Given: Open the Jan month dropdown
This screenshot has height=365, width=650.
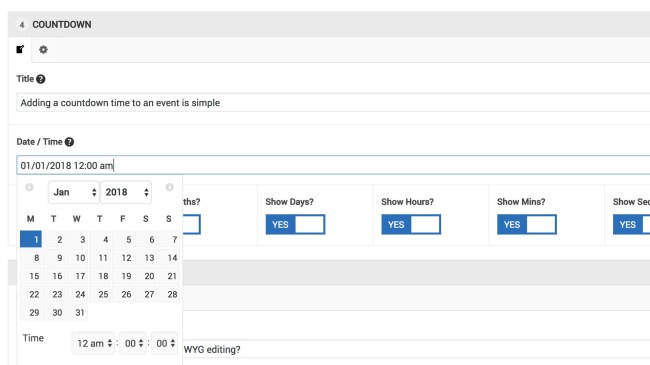Looking at the screenshot, I should click(x=74, y=192).
